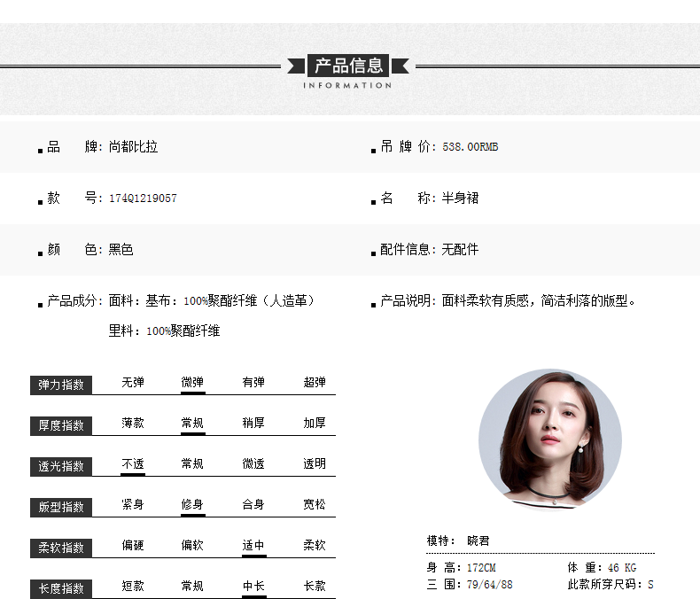Click the 长度指数 label tag
700x599 pixels.
coord(61,588)
